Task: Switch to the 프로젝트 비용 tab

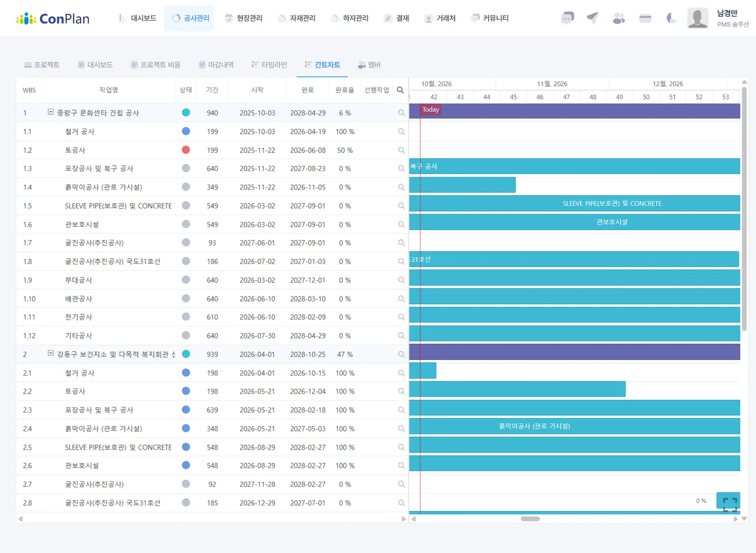Action: (x=155, y=65)
